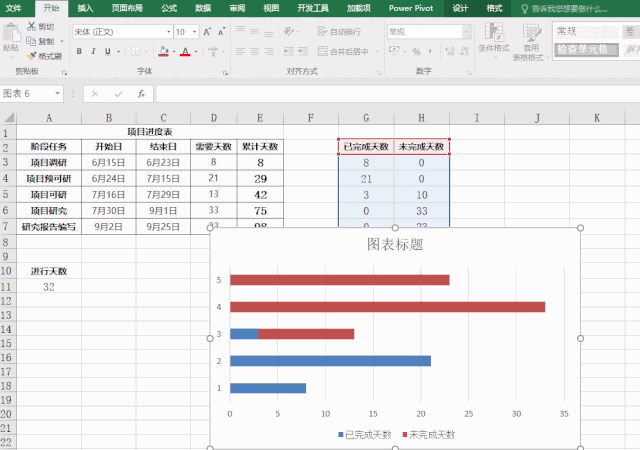This screenshot has height=450, width=640.
Task: Open the font group dialog launcher
Action: tap(225, 73)
